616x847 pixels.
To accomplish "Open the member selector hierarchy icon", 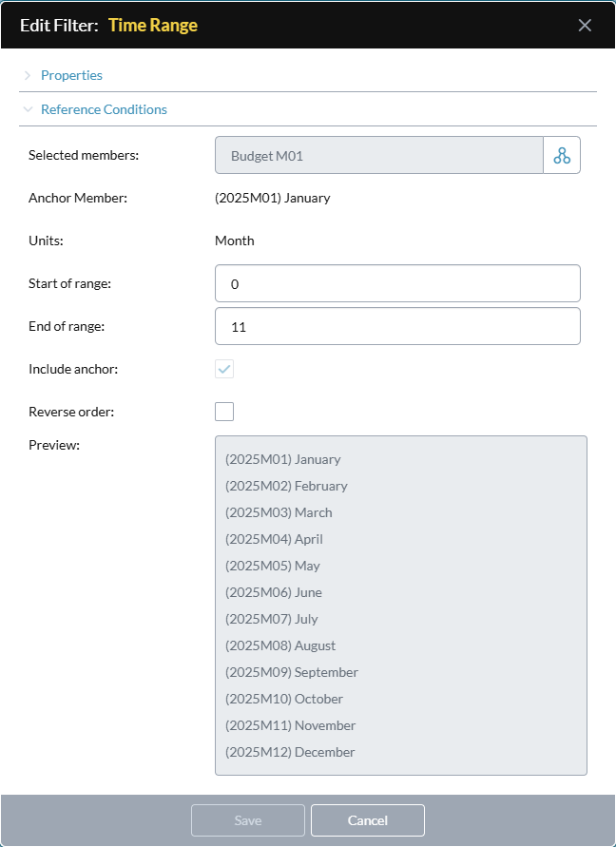I will point(562,156).
